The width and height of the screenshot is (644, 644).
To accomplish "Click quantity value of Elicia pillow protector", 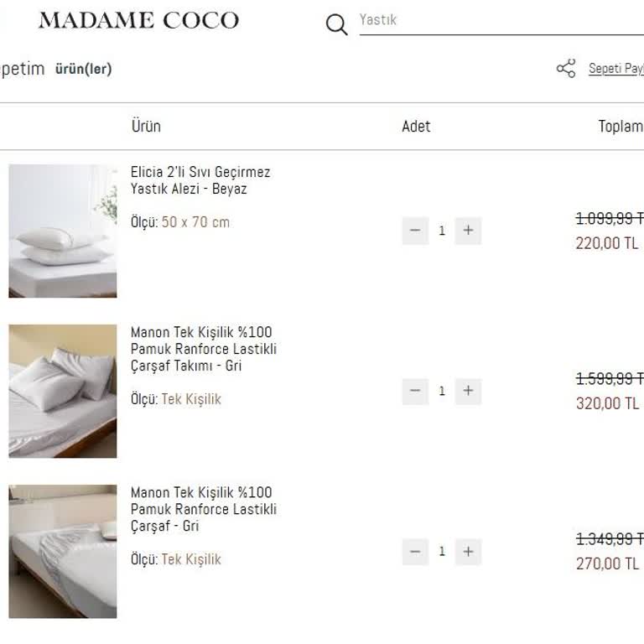I will [x=442, y=231].
